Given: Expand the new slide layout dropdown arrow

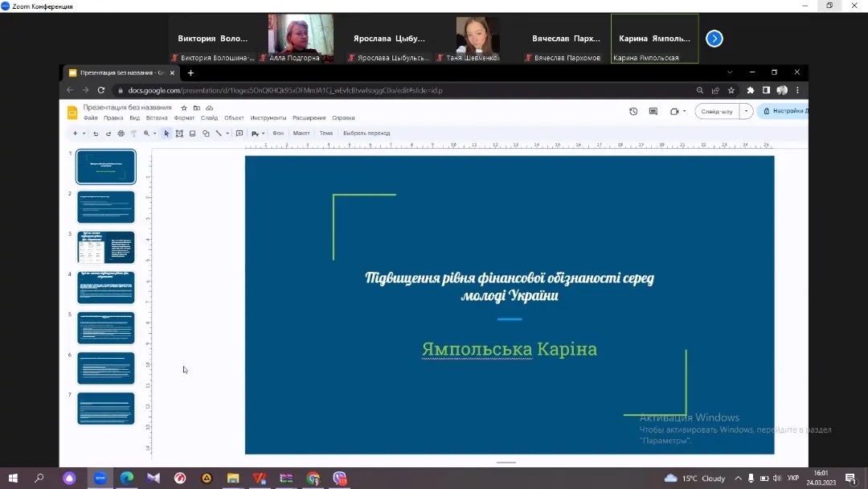Looking at the screenshot, I should tap(84, 134).
